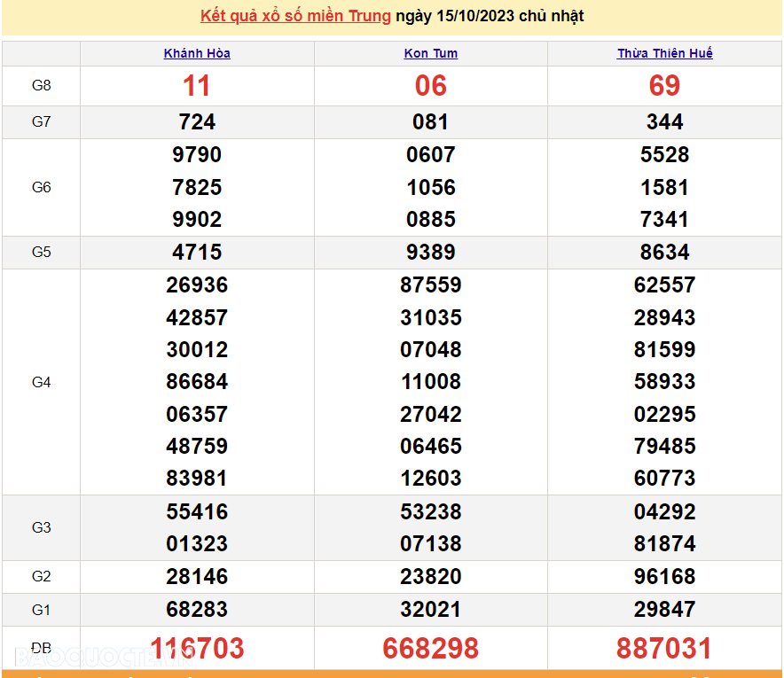
Task: Select the G4 row label
Action: pyautogui.click(x=42, y=382)
